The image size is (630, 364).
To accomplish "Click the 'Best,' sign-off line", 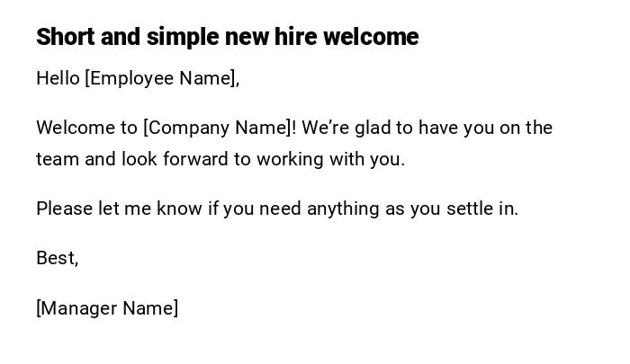I will pos(58,258).
